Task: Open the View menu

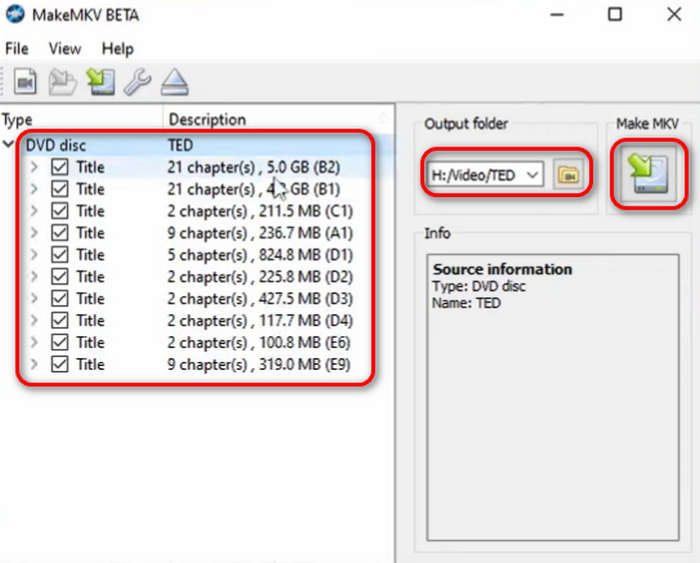Action: click(x=65, y=48)
